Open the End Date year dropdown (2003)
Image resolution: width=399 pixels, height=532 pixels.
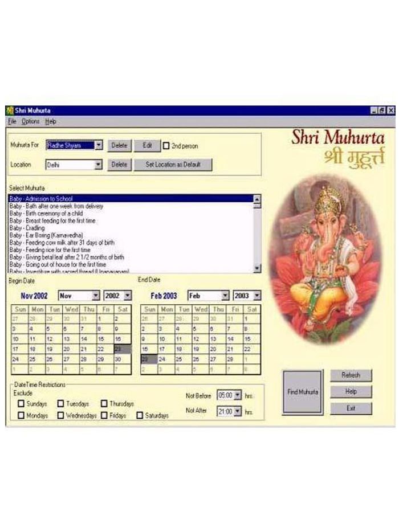(x=257, y=296)
